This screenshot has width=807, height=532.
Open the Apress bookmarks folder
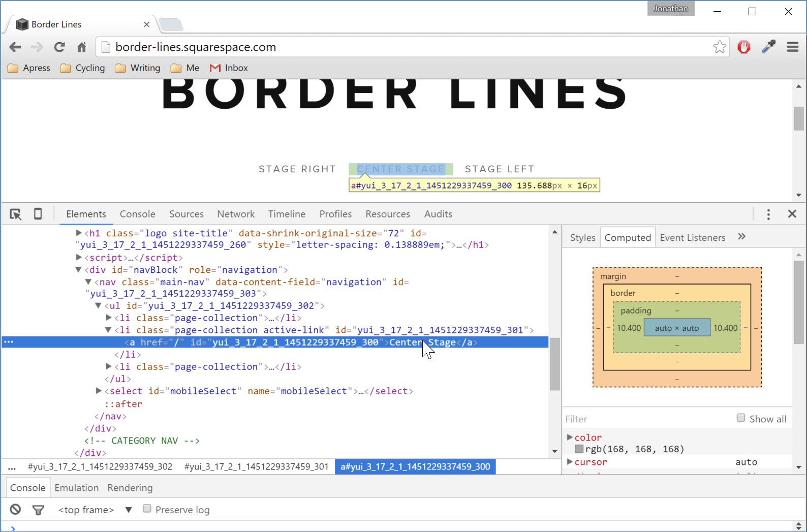pyautogui.click(x=29, y=68)
